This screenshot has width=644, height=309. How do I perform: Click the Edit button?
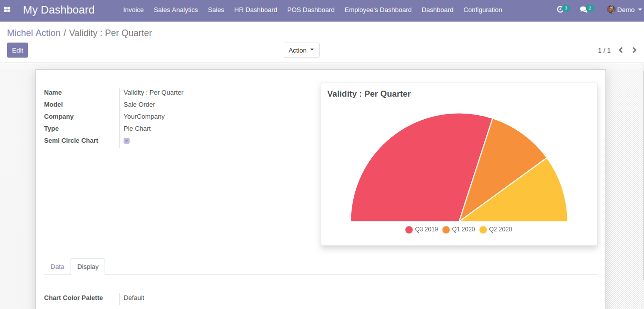(x=18, y=50)
